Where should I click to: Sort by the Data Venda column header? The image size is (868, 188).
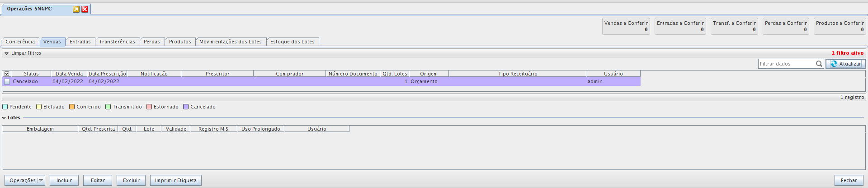pyautogui.click(x=69, y=74)
